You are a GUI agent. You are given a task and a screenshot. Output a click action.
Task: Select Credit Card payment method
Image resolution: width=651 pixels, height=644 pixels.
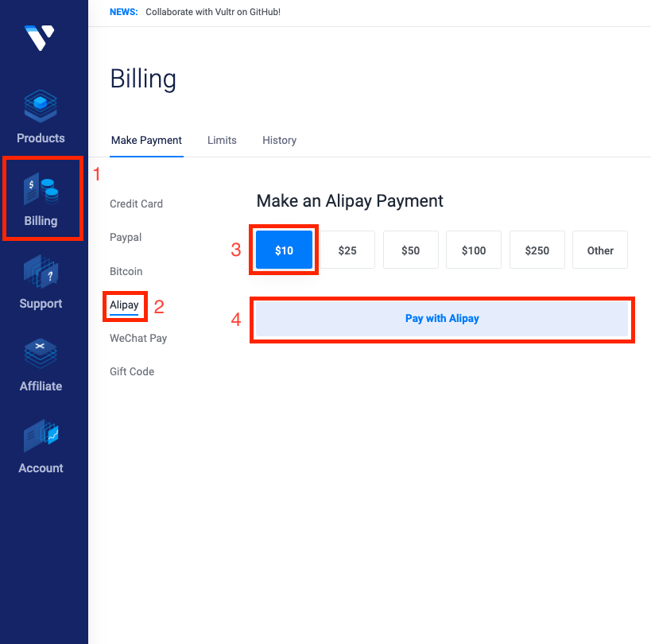136,204
